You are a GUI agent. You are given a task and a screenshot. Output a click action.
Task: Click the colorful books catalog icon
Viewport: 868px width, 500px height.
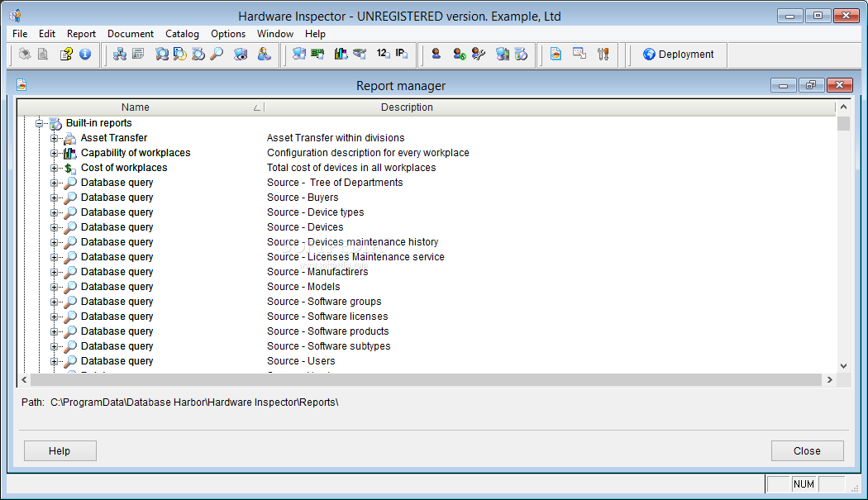(341, 54)
